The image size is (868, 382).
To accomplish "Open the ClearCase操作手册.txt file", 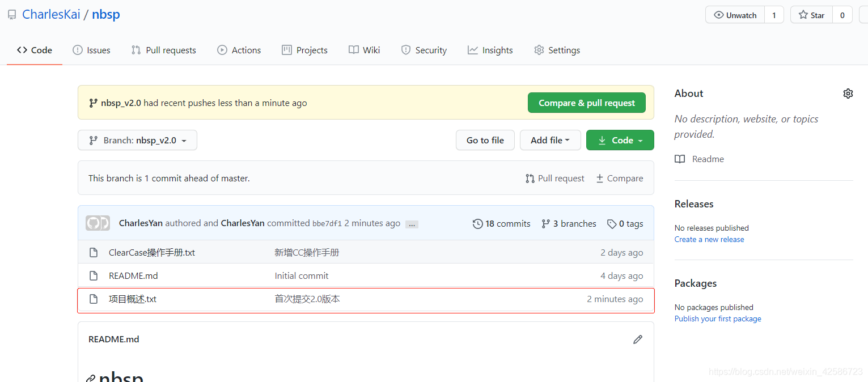I will [x=152, y=252].
